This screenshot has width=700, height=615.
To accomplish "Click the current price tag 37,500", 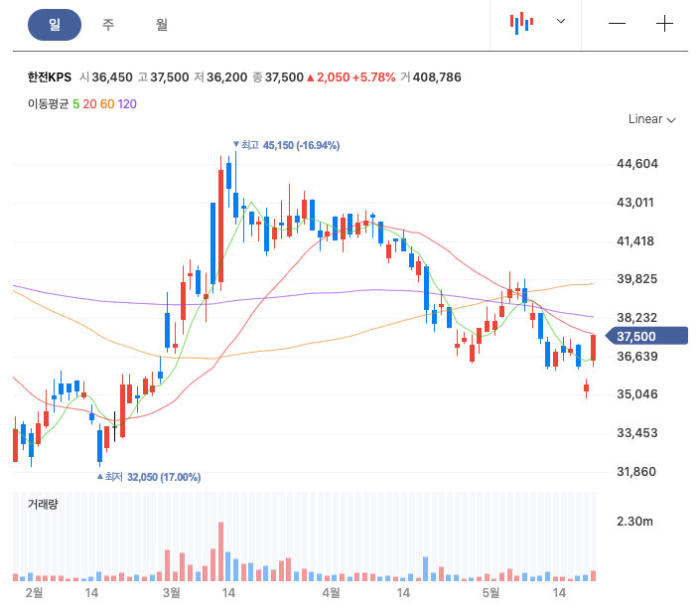I will (x=646, y=336).
